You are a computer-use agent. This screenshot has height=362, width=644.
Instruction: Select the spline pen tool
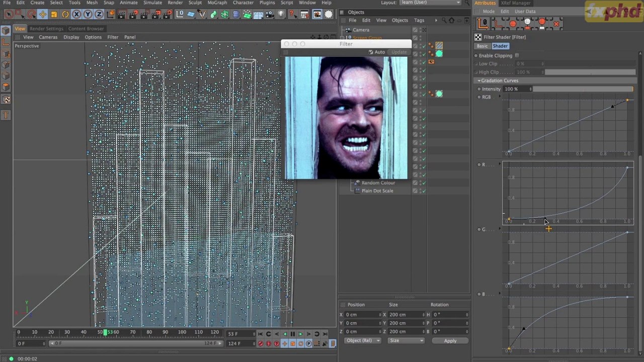pos(202,14)
